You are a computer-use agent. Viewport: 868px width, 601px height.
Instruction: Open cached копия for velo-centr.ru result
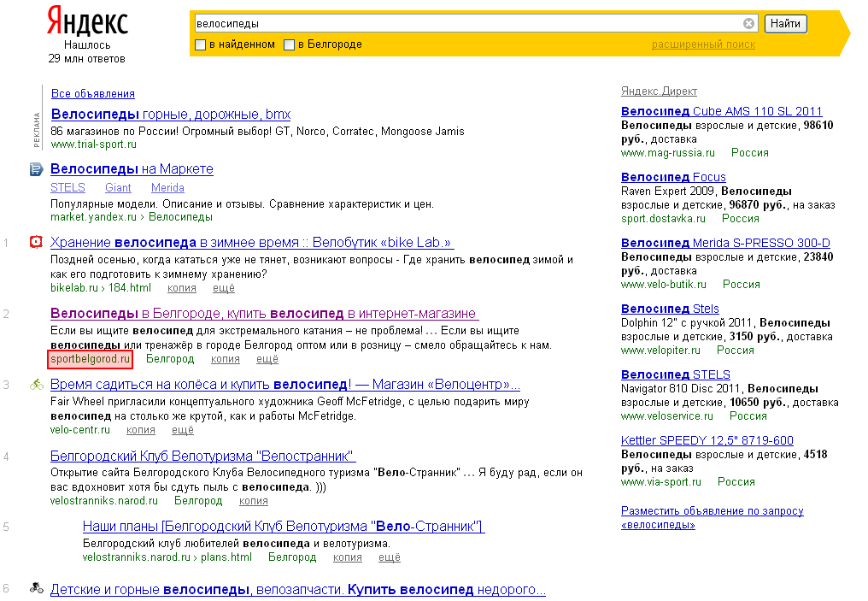coord(140,430)
